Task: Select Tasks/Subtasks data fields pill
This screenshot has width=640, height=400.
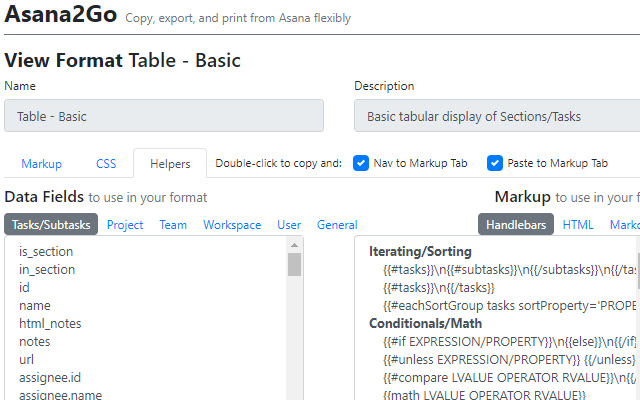Action: click(x=51, y=224)
